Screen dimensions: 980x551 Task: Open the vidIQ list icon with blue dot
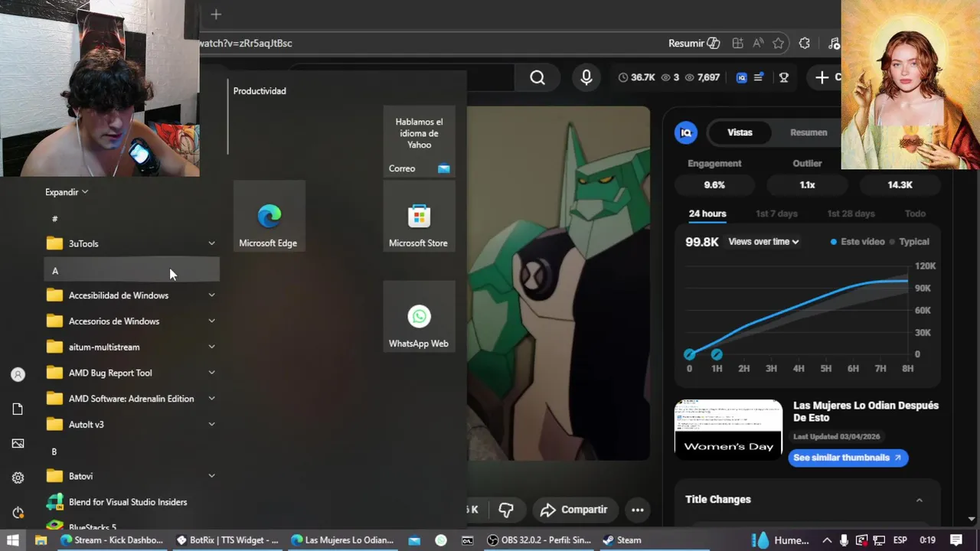[x=759, y=77]
